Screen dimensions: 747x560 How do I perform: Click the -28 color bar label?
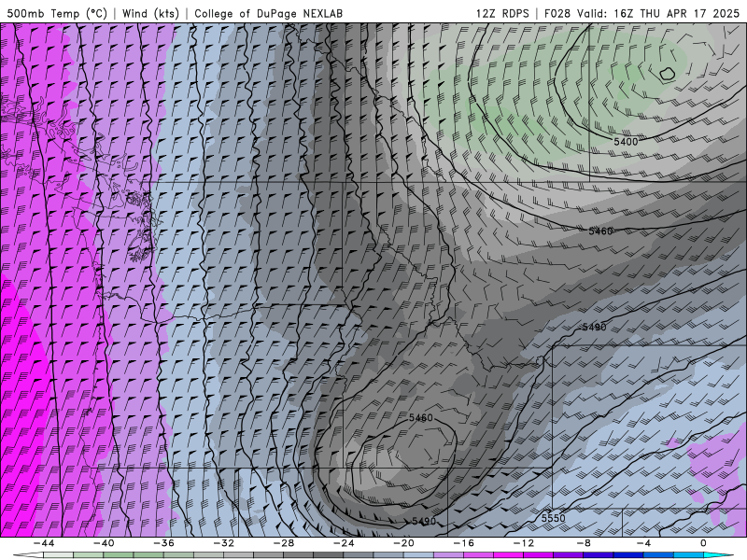tap(284, 543)
